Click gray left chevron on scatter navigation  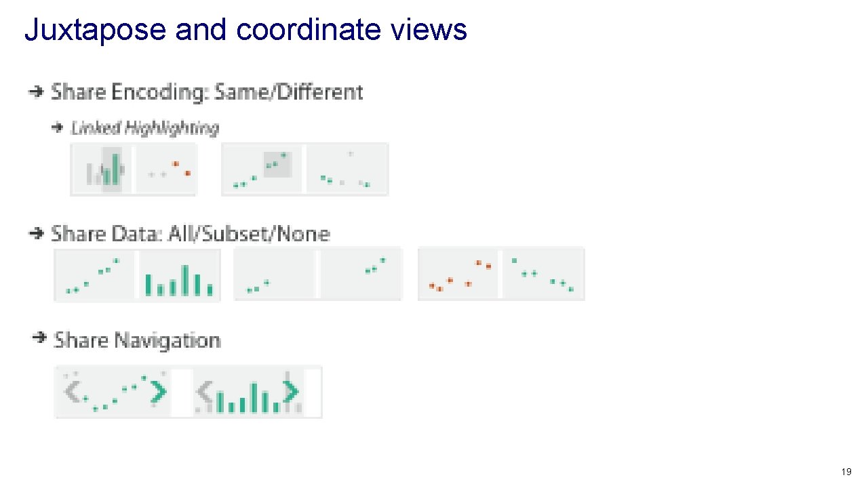coord(71,392)
